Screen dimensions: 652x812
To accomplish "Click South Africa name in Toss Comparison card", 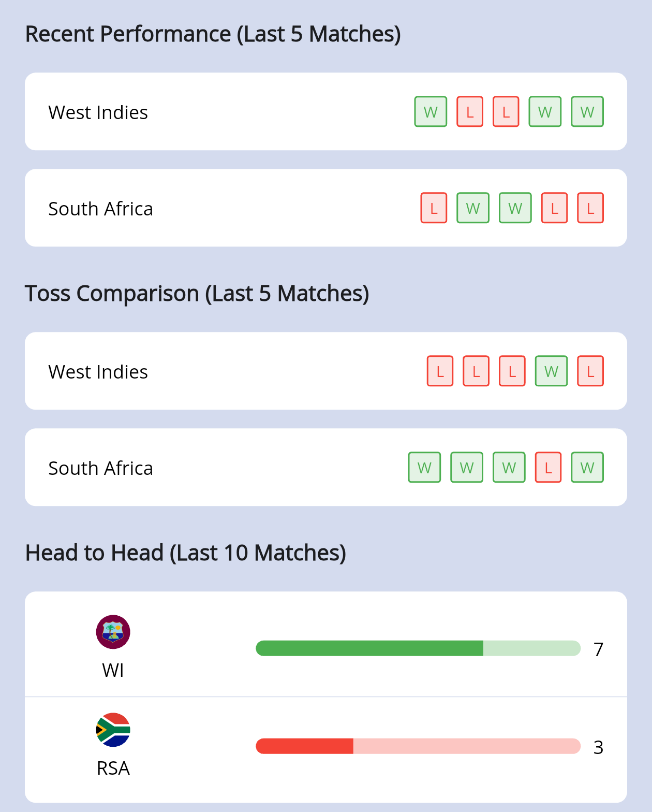I will coord(100,468).
